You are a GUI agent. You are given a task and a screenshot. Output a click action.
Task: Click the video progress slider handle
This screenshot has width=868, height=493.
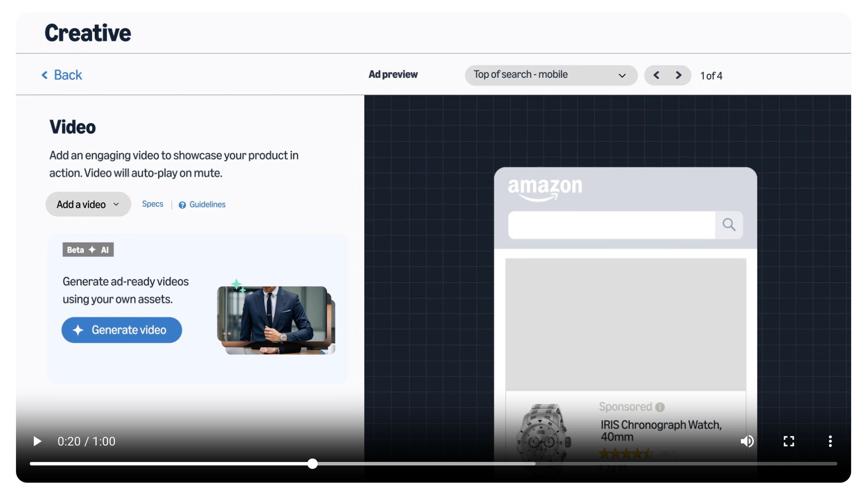pos(312,464)
